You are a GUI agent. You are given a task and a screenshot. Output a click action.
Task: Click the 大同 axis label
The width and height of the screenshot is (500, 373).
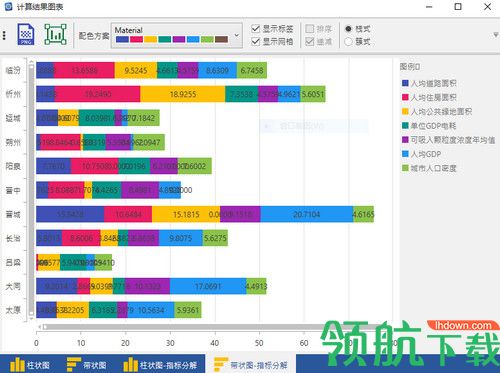[x=13, y=286]
